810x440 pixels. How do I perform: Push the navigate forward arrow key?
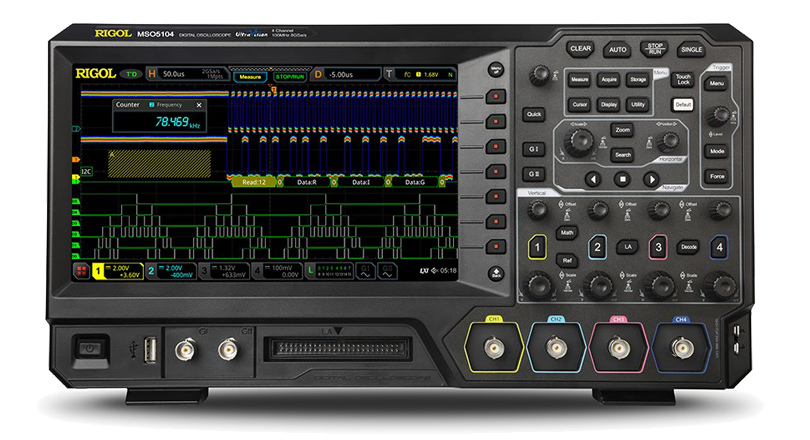point(651,179)
